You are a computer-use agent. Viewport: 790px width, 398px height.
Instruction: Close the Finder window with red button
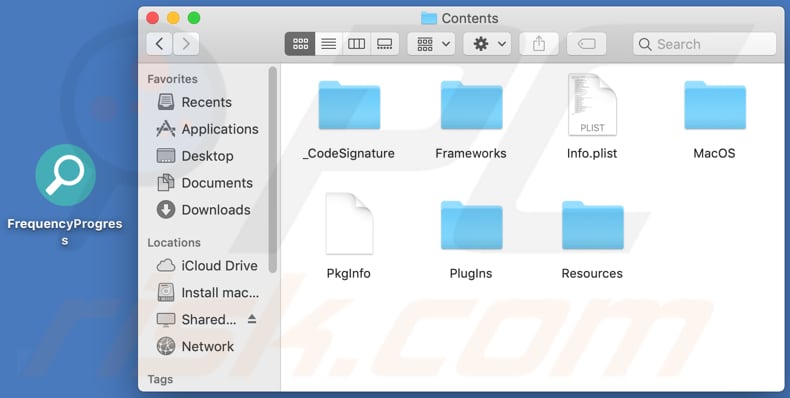coord(153,18)
